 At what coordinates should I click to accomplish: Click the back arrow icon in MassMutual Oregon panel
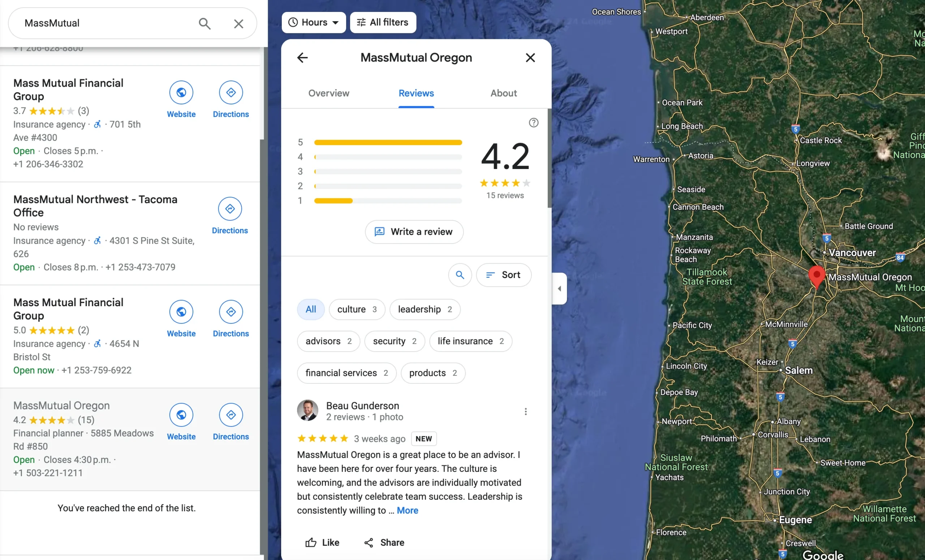point(302,57)
